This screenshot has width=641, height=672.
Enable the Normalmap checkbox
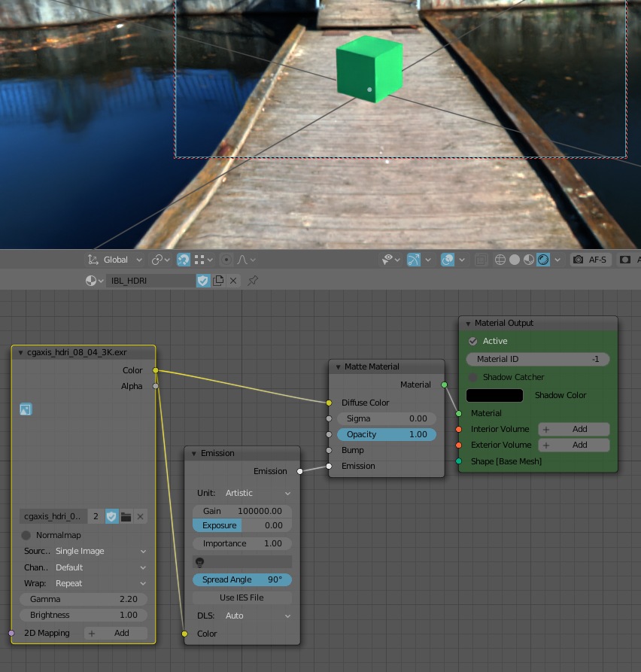[x=26, y=535]
